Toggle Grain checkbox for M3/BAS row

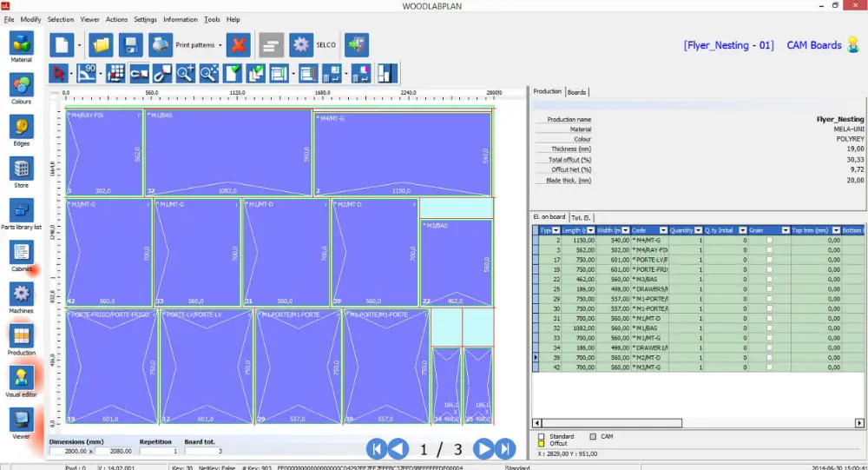point(768,279)
